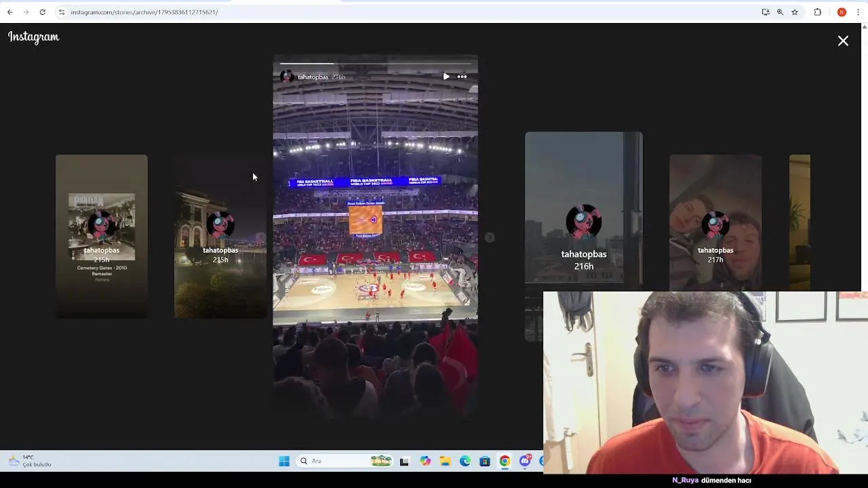Open Chrome three-dot menu

pyautogui.click(x=858, y=12)
